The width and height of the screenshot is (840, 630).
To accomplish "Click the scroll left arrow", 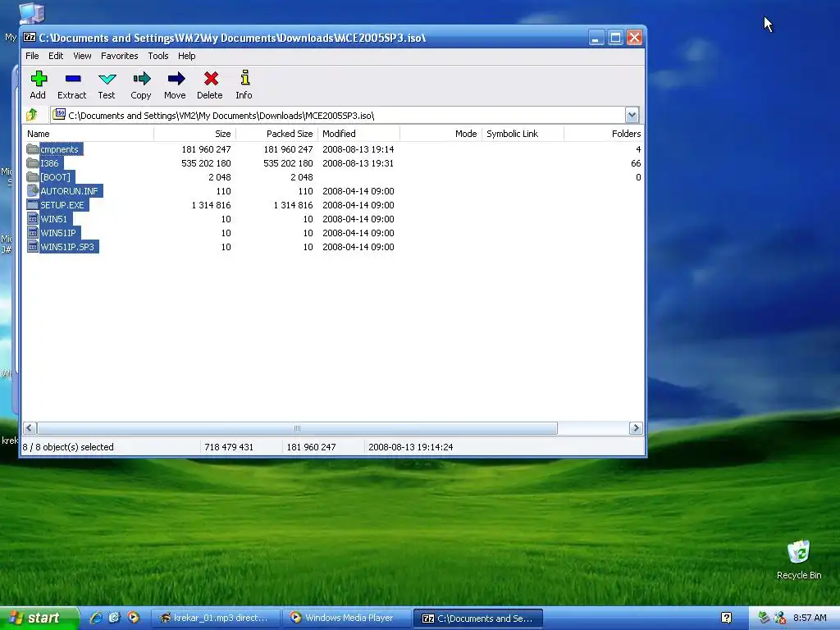I will (30, 428).
